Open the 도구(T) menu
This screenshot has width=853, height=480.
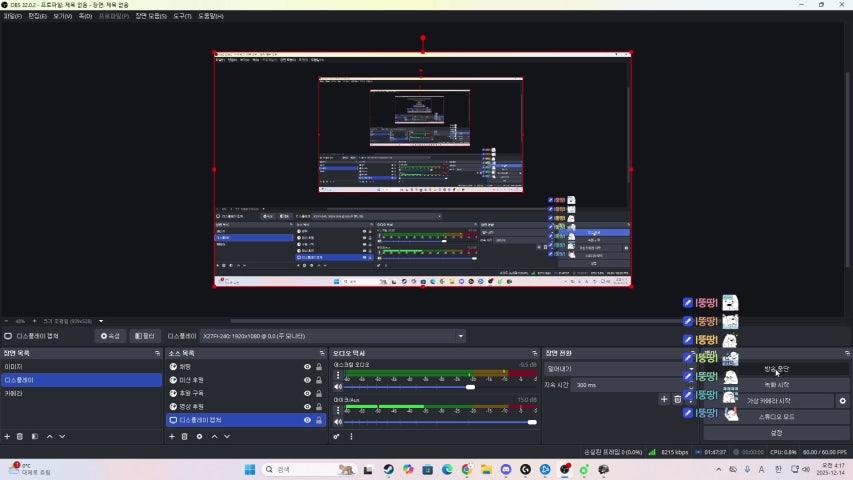(183, 16)
